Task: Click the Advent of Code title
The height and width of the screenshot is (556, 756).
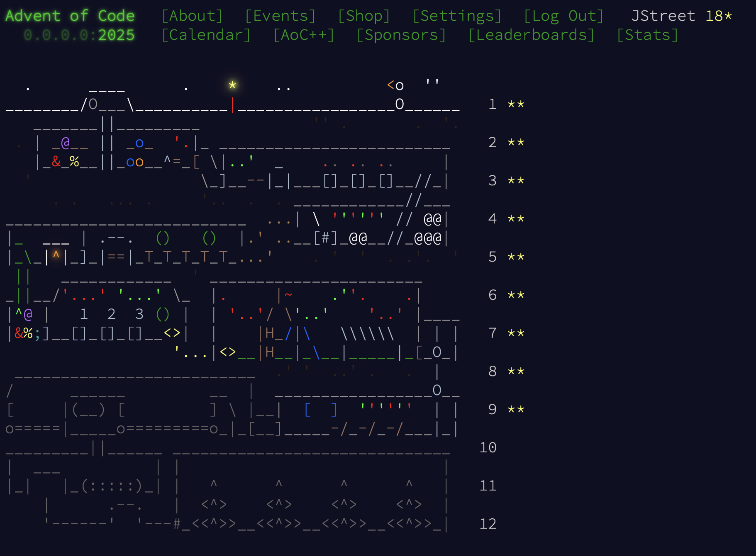Action: coord(70,16)
